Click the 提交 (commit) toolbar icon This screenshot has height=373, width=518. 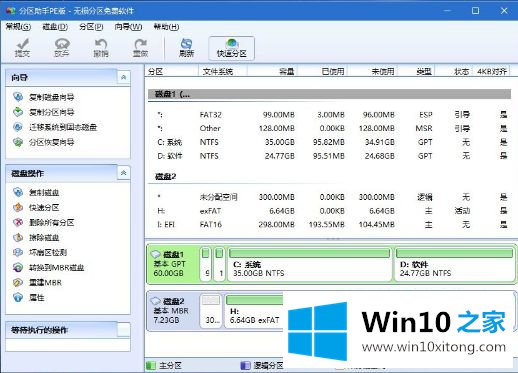22,48
